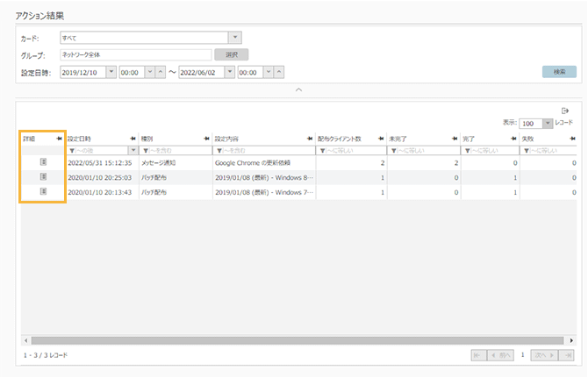Open the start date picker dropdown

(x=111, y=72)
